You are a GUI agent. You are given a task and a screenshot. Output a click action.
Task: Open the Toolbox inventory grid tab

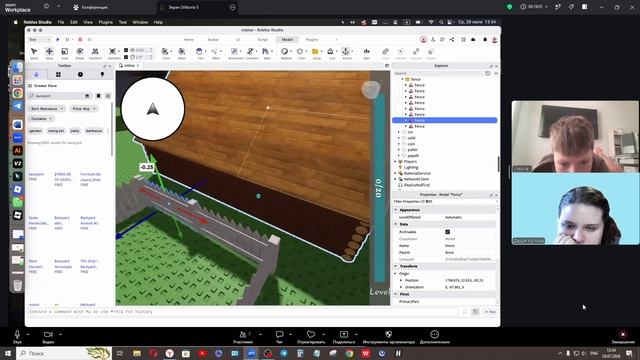(x=58, y=74)
